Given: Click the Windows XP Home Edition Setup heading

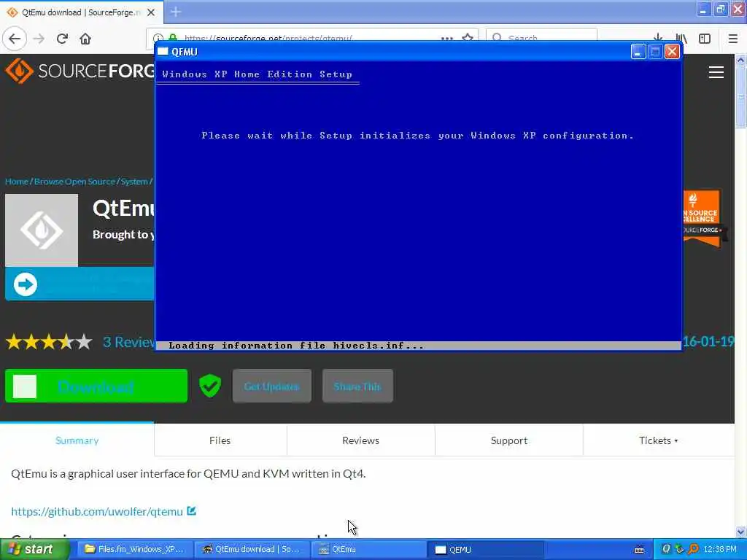Looking at the screenshot, I should [258, 74].
